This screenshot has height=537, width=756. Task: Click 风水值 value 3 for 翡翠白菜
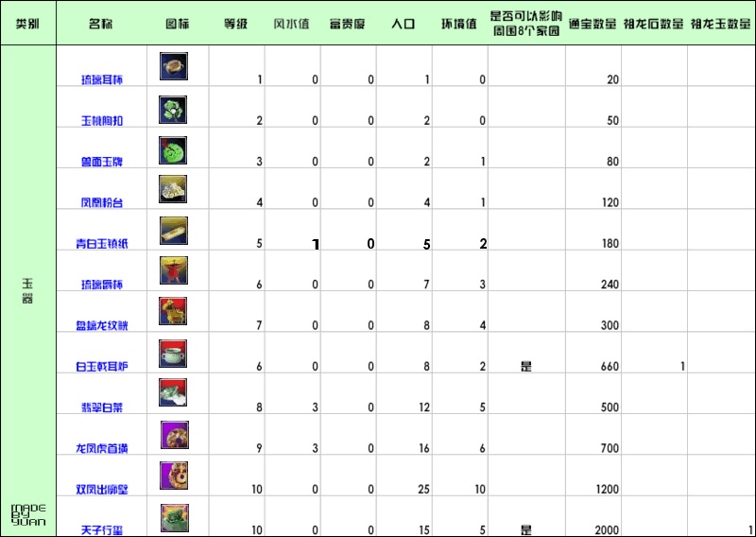(316, 407)
